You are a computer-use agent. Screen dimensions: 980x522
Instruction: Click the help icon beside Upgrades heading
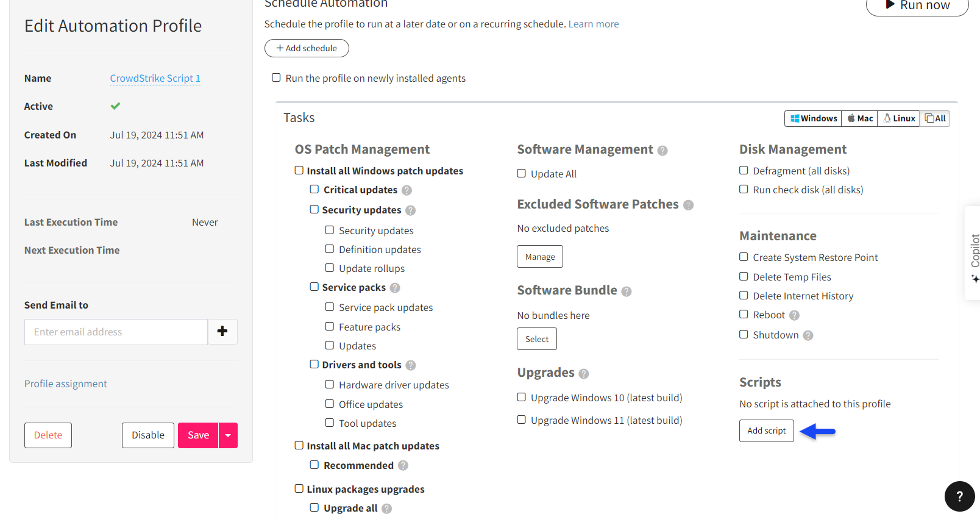(584, 374)
